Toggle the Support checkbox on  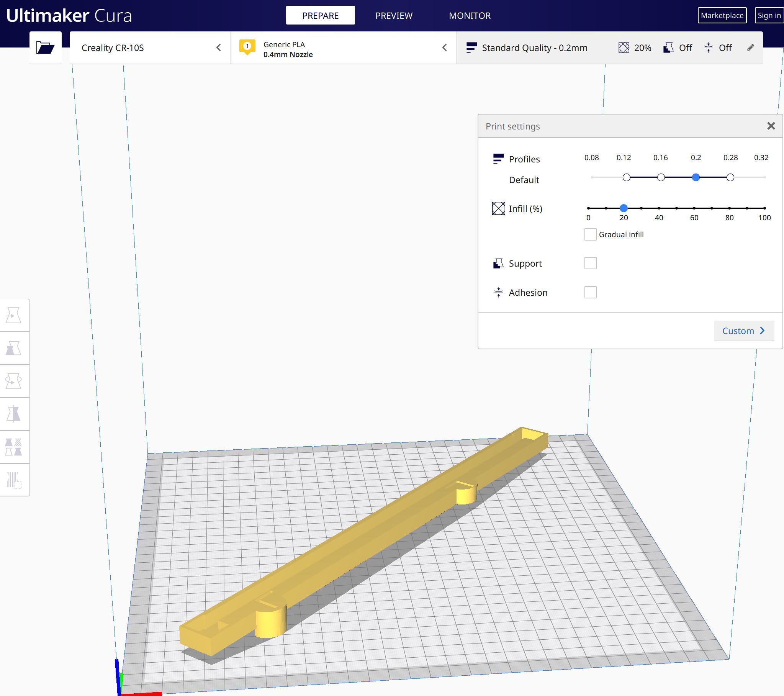tap(590, 263)
